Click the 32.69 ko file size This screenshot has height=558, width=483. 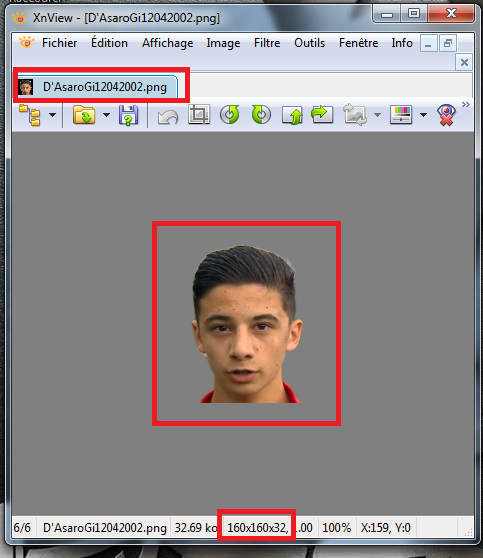click(195, 527)
